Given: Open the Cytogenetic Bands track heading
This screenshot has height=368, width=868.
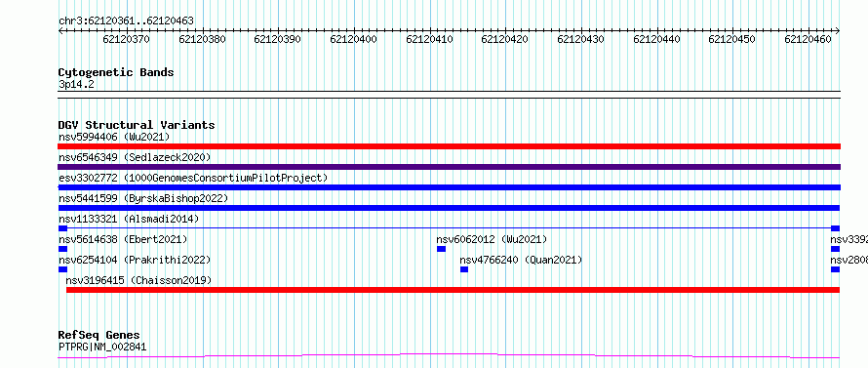Looking at the screenshot, I should 116,72.
